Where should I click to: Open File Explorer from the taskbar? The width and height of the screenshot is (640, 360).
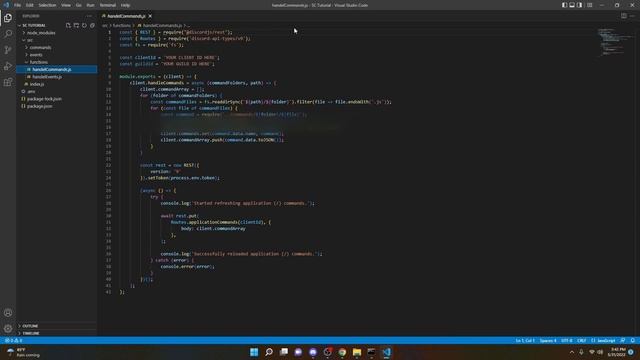pos(357,352)
